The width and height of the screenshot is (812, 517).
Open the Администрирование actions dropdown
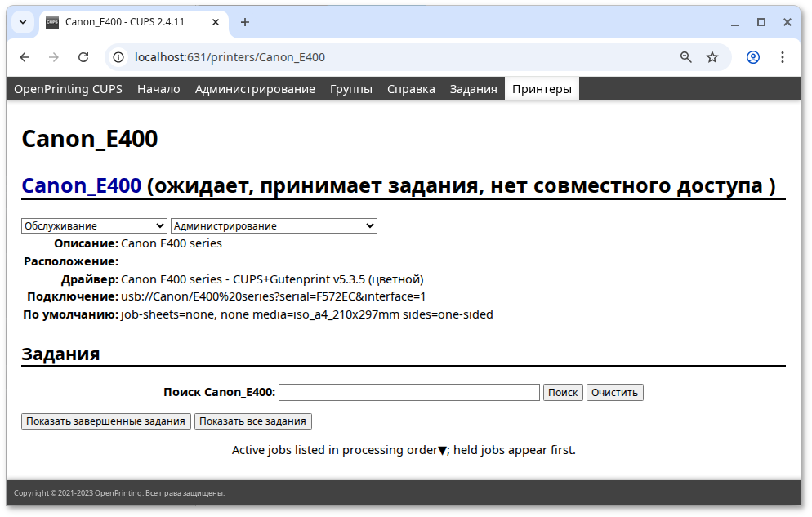(273, 225)
